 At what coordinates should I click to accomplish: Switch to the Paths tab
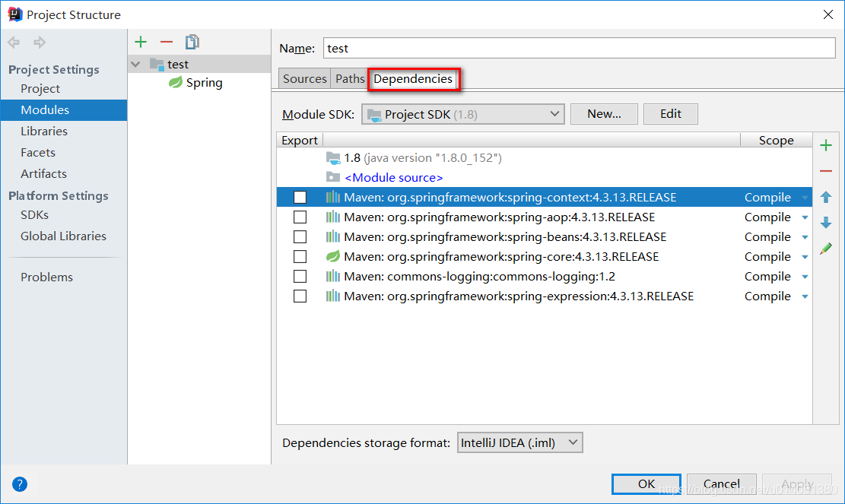pos(350,78)
